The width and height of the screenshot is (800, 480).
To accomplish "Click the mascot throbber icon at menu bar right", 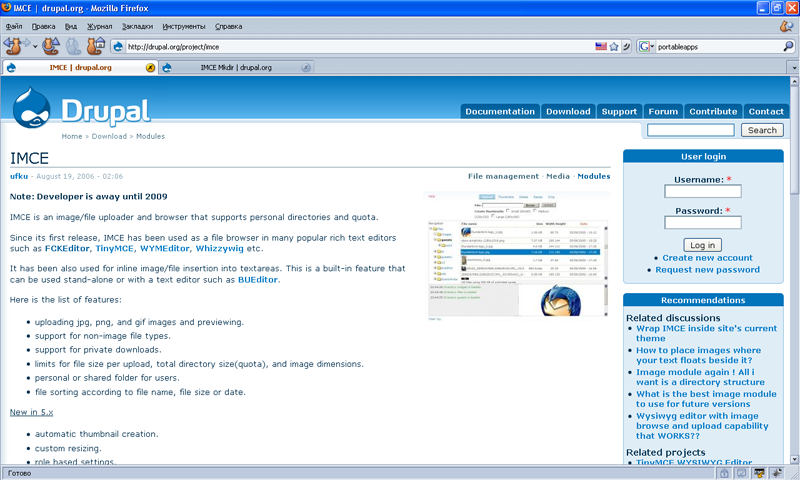I will [786, 26].
